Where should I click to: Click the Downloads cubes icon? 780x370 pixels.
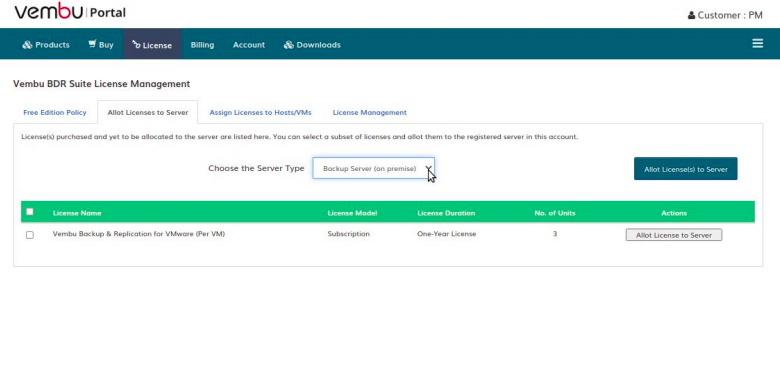(x=289, y=45)
